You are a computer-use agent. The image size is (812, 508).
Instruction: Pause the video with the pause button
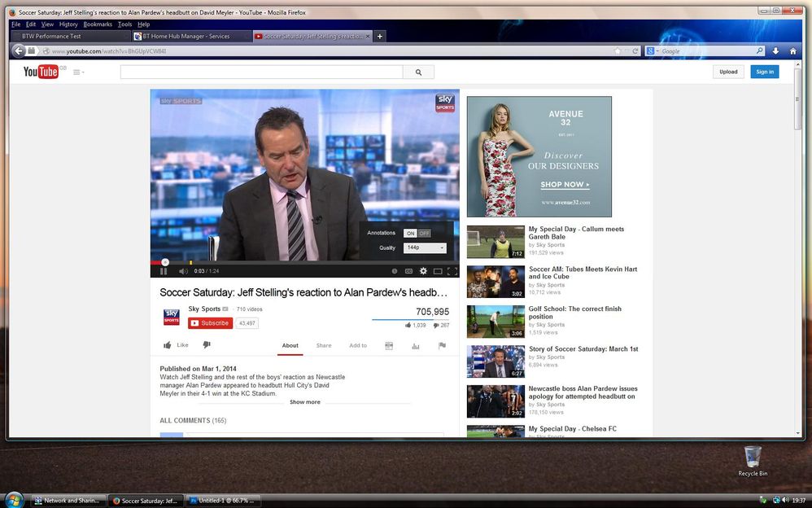click(164, 271)
